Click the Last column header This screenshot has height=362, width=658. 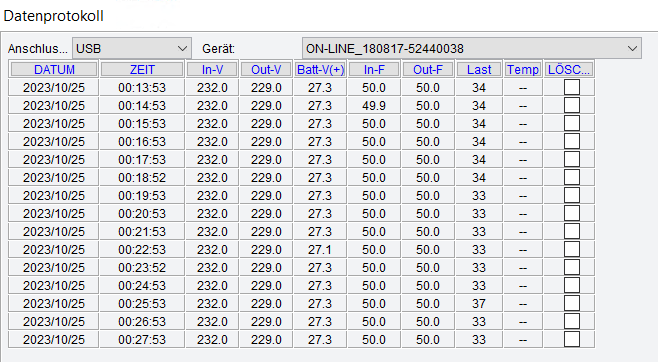tap(479, 70)
